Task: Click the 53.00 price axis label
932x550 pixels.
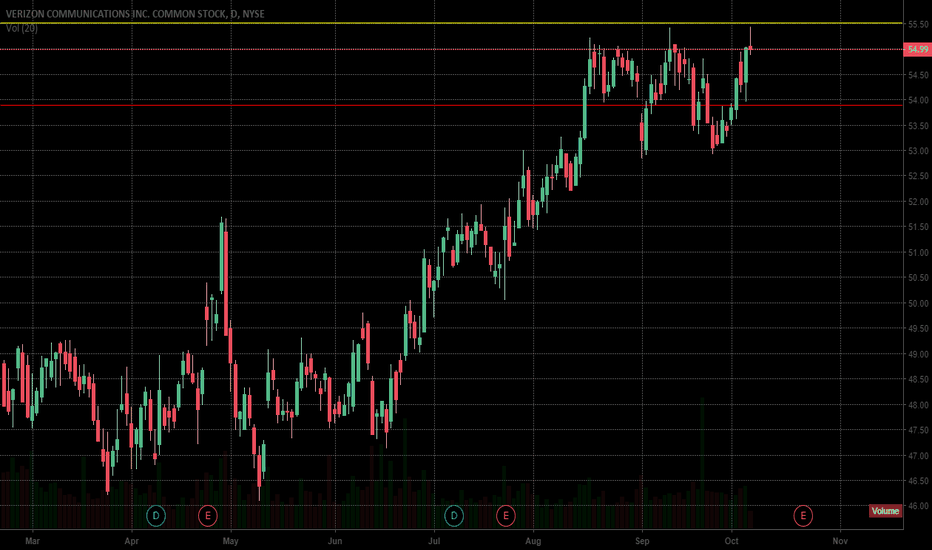Action: click(918, 151)
